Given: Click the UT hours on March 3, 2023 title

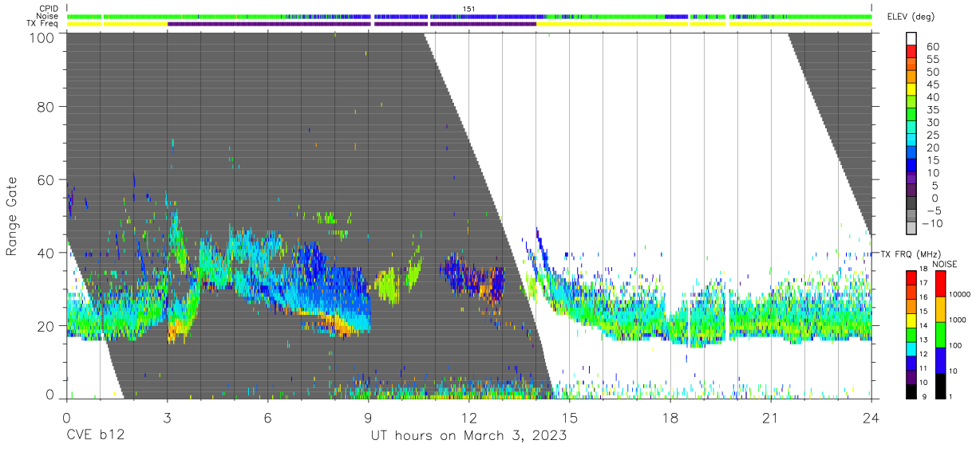Looking at the screenshot, I should tap(468, 436).
